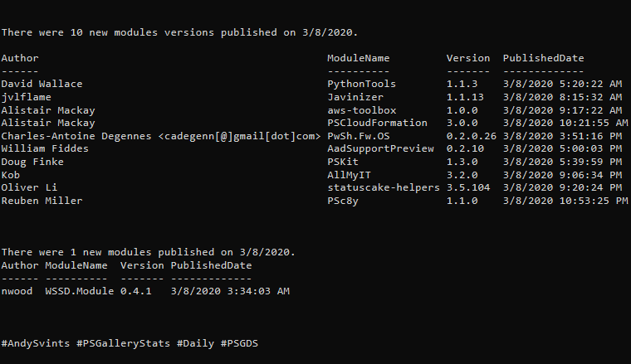
Task: Click PSCloudFormation in the ModuleName column
Action: pyautogui.click(x=377, y=123)
